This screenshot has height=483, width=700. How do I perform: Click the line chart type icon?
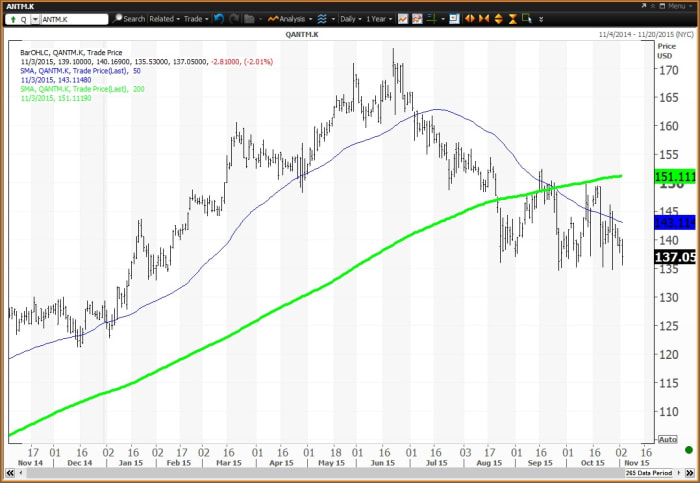(403, 18)
